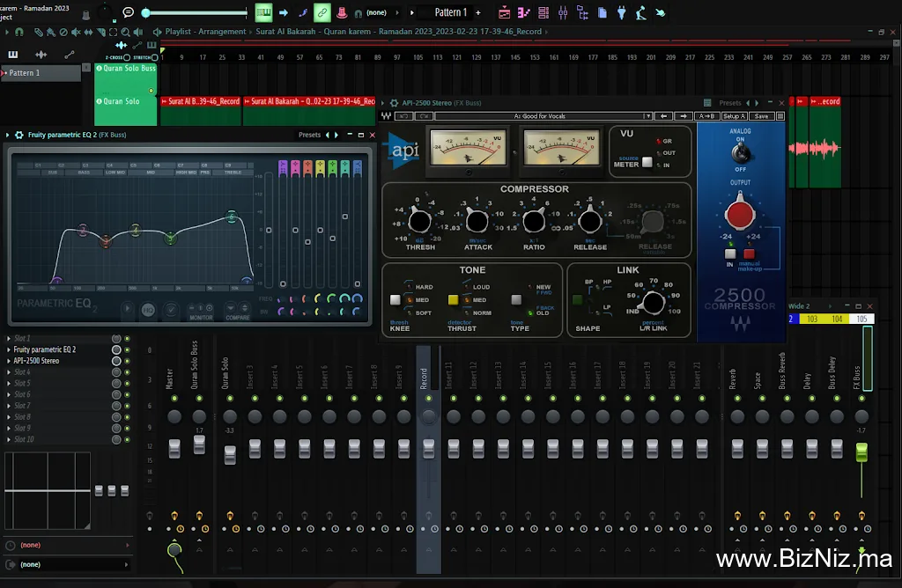This screenshot has height=588, width=902.
Task: Toggle the link icon highlighted in green
Action: click(x=322, y=12)
